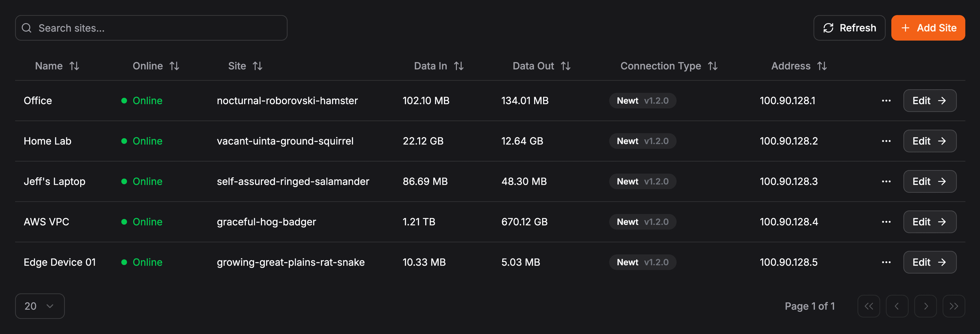Click the Office name cell
Image resolution: width=980 pixels, height=334 pixels.
(38, 101)
